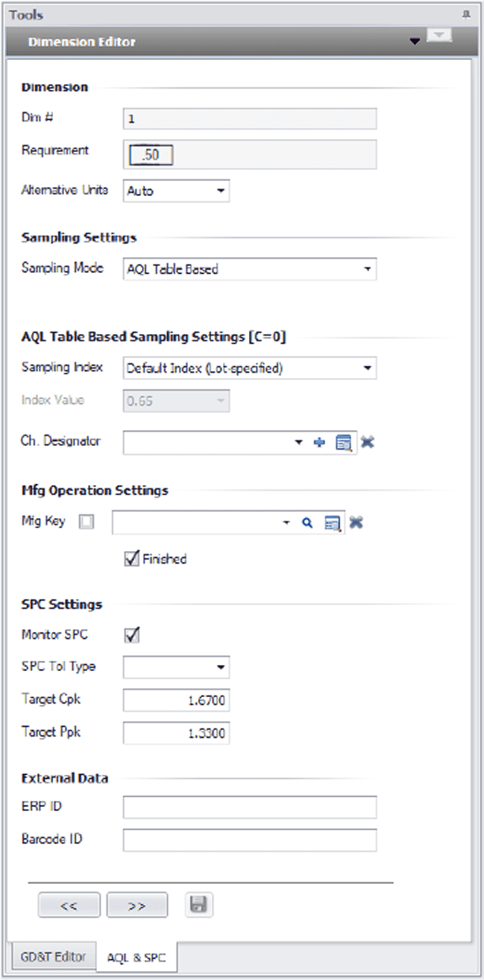
Task: Toggle the Mfg Key checkbox
Action: point(86,522)
